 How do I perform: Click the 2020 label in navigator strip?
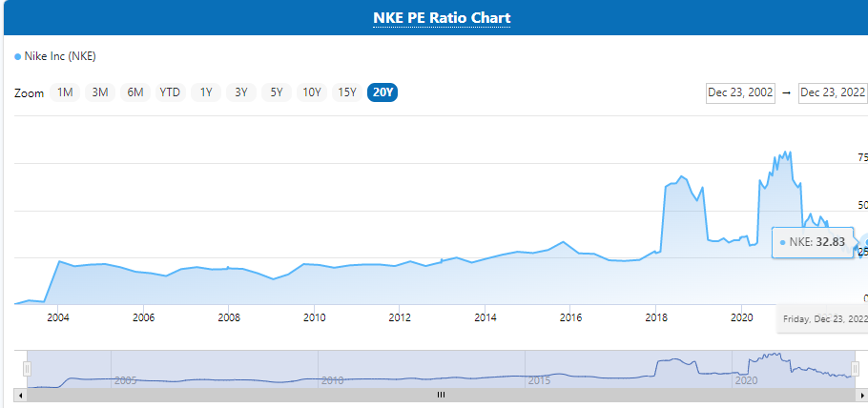coord(746,381)
